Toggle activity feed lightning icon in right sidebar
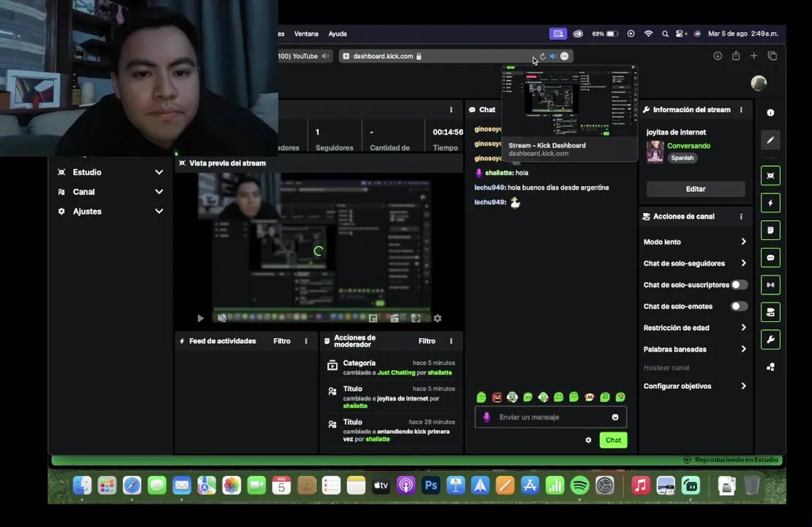This screenshot has height=527, width=812. pos(770,203)
